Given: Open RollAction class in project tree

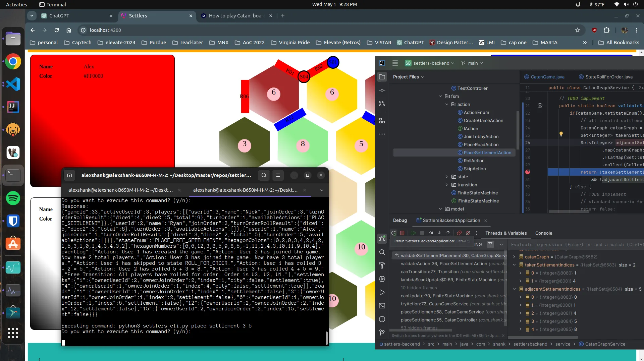Looking at the screenshot, I should pyautogui.click(x=474, y=161).
